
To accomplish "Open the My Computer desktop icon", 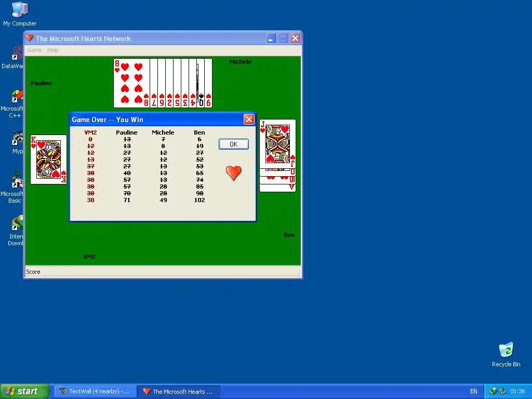I will click(20, 14).
